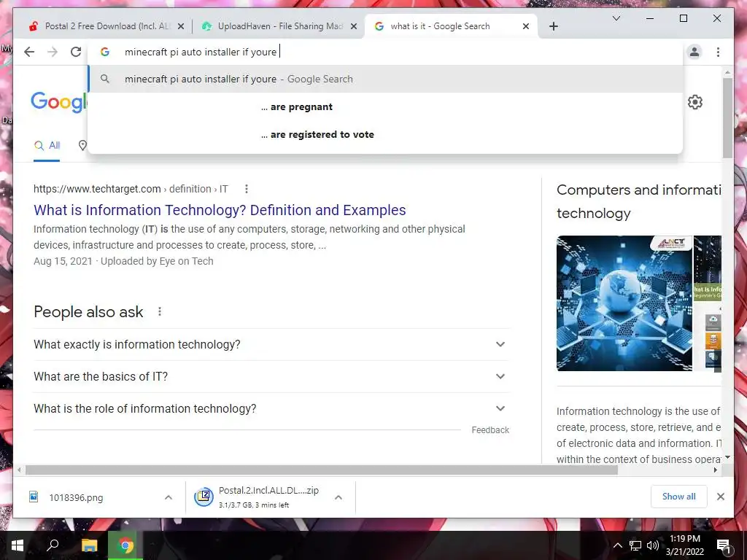Select the 'are pregnant' suggestion
The width and height of the screenshot is (747, 560).
coord(385,106)
